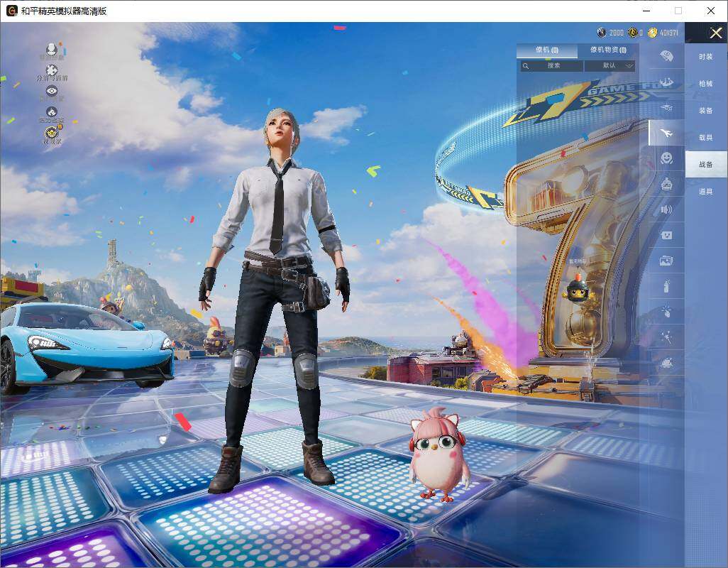Select the highlighted 战备 tab
Screen dimensions: 728x568
coord(706,165)
